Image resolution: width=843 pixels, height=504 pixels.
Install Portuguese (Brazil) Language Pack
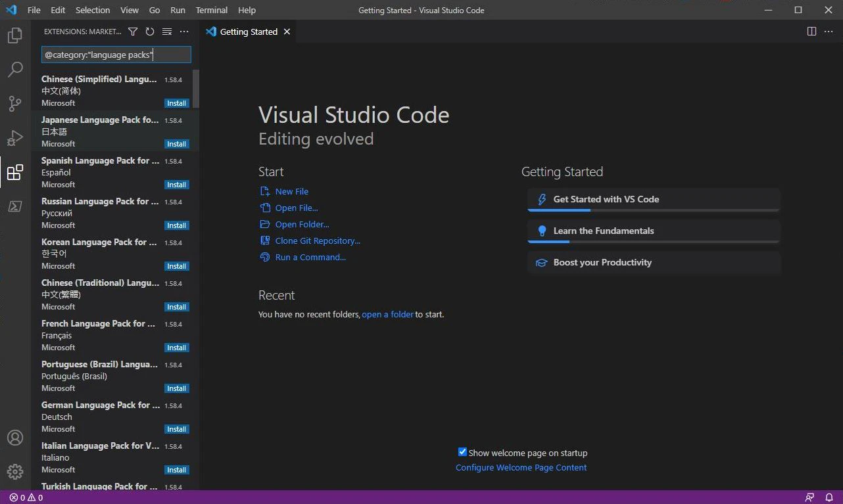tap(177, 388)
